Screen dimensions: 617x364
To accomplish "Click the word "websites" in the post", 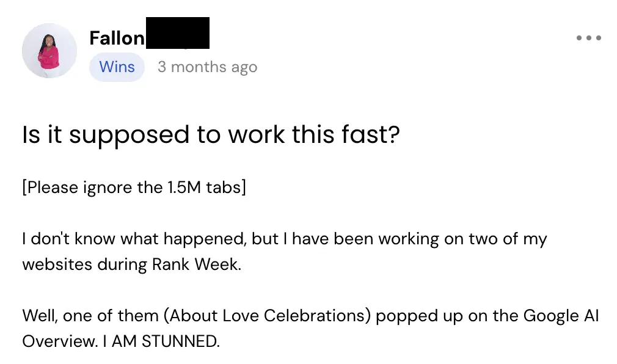I will coord(57,265).
